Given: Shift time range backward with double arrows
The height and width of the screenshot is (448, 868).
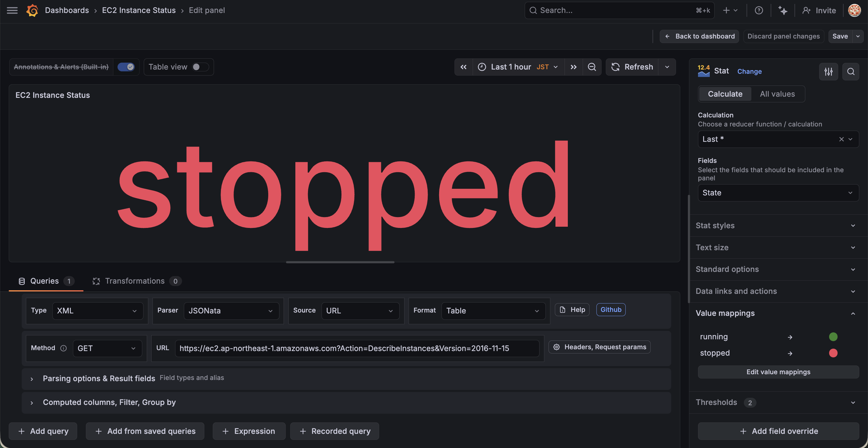Looking at the screenshot, I should 464,67.
